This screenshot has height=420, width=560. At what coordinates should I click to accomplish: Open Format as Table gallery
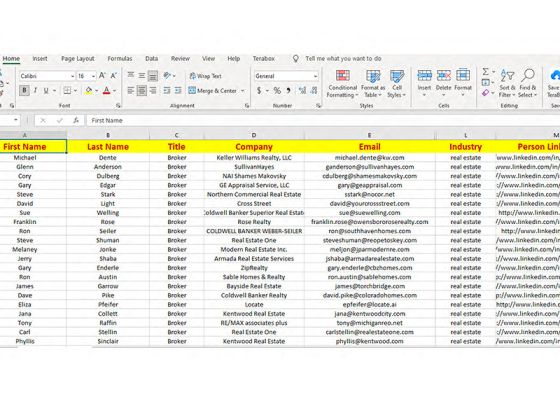pos(373,84)
